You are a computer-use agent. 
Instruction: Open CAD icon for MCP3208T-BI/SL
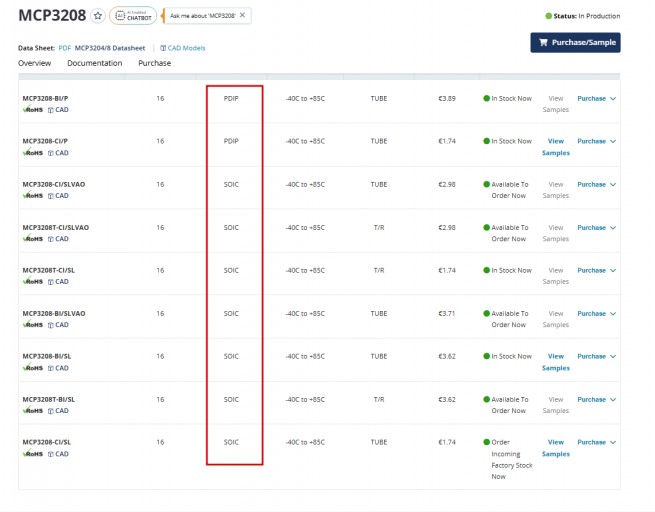(58, 411)
